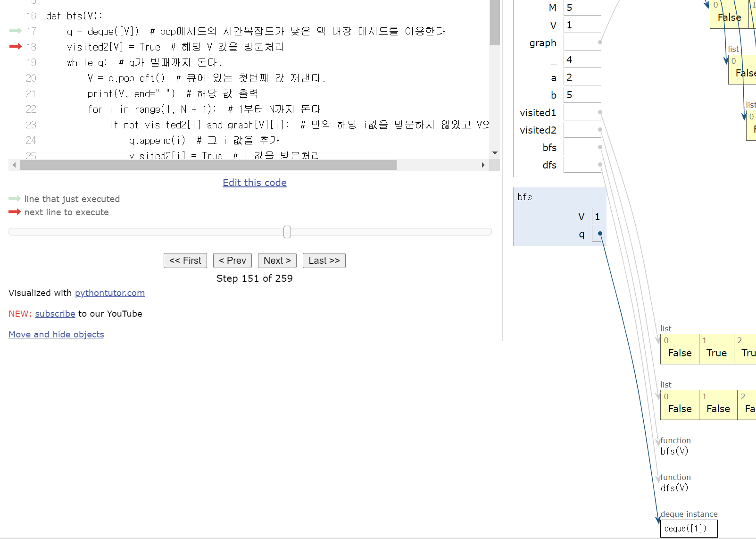Click the 'deque instance' label
Screen dimensions: 756x539
[689, 514]
